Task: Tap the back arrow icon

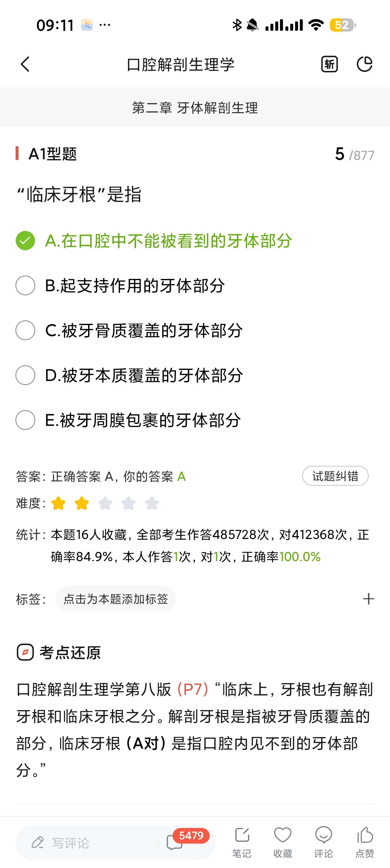Action: [25, 64]
